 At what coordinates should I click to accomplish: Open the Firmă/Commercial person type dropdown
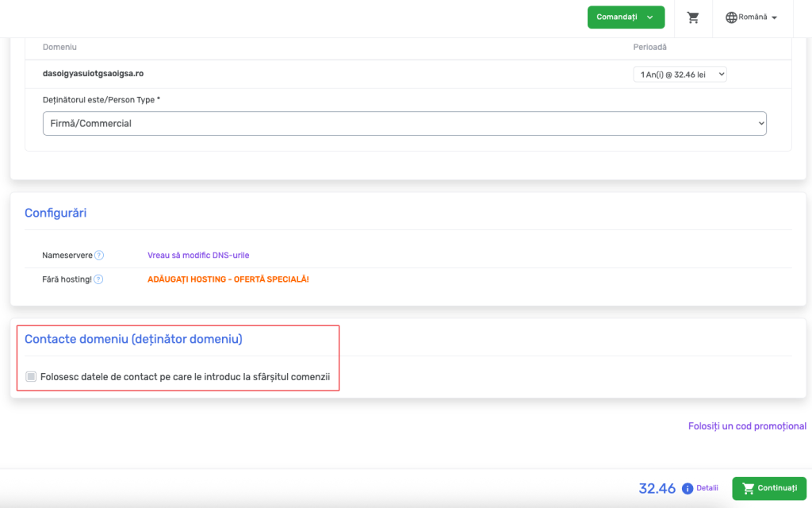tap(404, 123)
